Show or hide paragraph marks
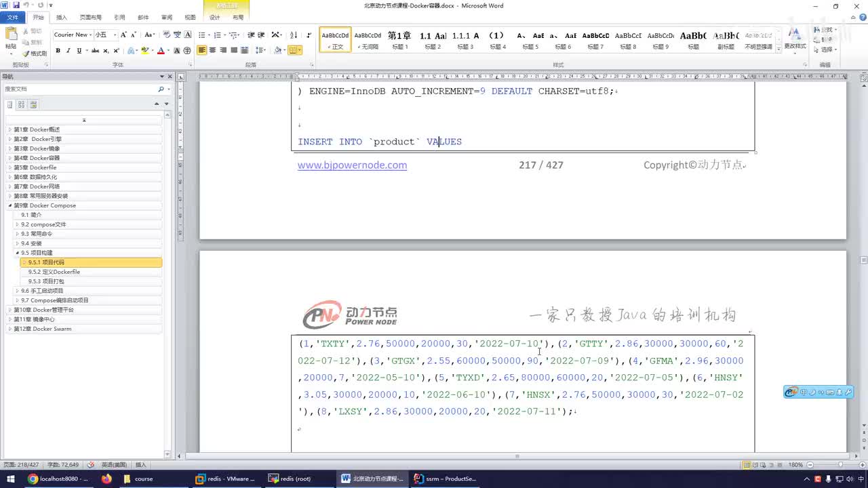 [x=309, y=35]
